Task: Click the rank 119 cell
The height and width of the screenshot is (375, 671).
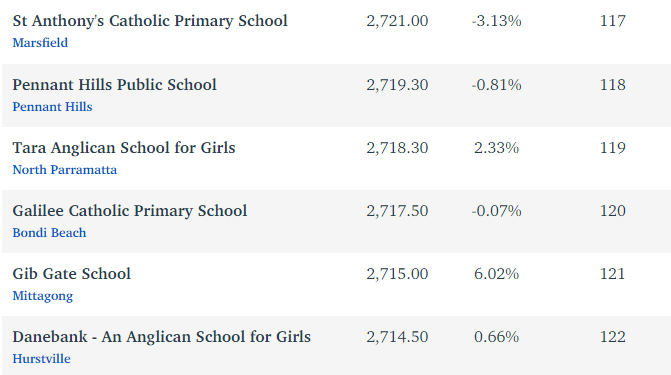Action: [x=613, y=148]
